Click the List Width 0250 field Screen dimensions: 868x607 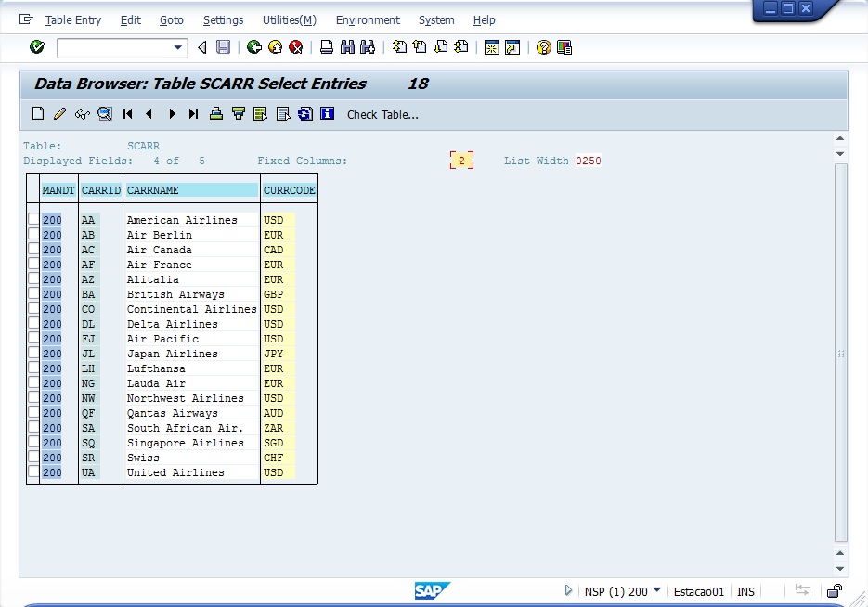589,161
